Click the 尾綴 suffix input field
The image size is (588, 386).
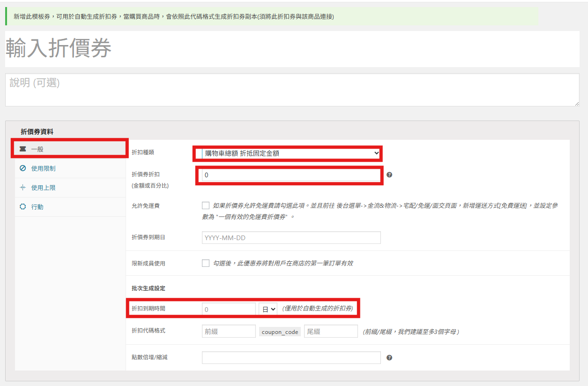pyautogui.click(x=331, y=332)
